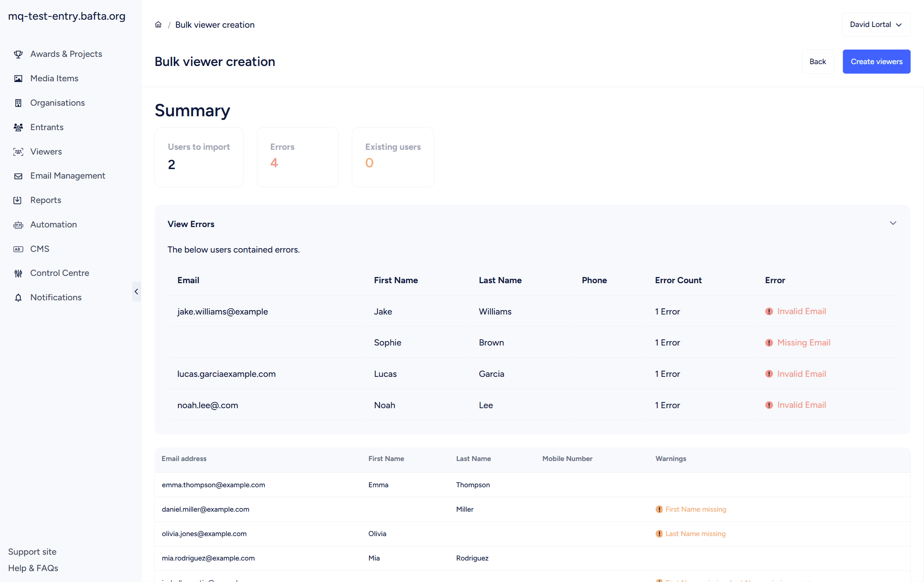
Task: Collapse the View Errors section chevron
Action: pyautogui.click(x=893, y=223)
